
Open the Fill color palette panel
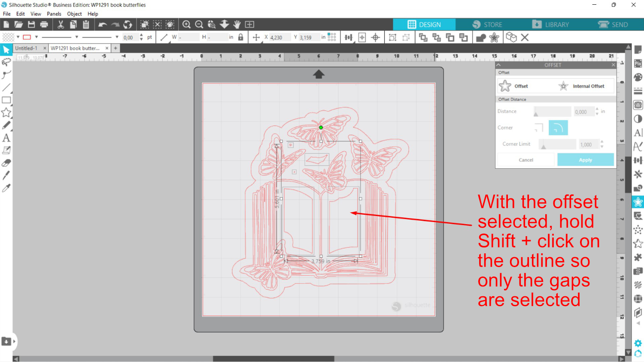point(638,77)
